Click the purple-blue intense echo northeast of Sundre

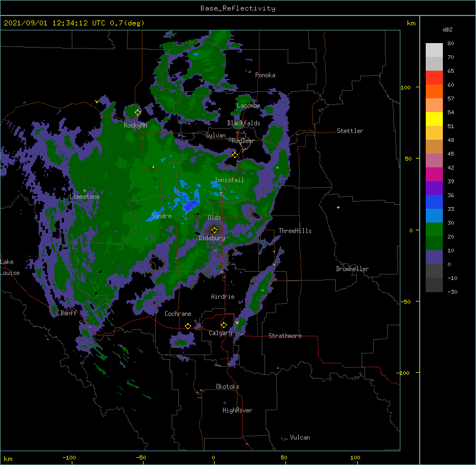pyautogui.click(x=191, y=205)
